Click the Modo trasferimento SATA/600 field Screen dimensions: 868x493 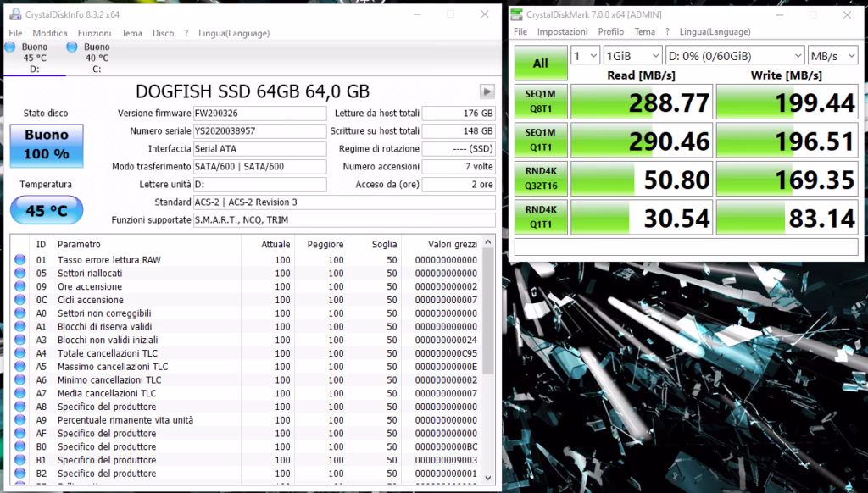[x=259, y=166]
